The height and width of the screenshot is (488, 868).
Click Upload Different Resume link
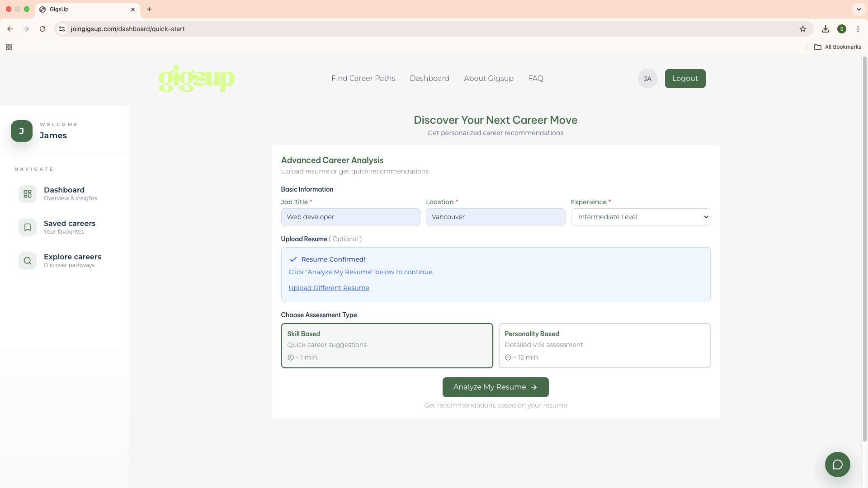point(329,287)
